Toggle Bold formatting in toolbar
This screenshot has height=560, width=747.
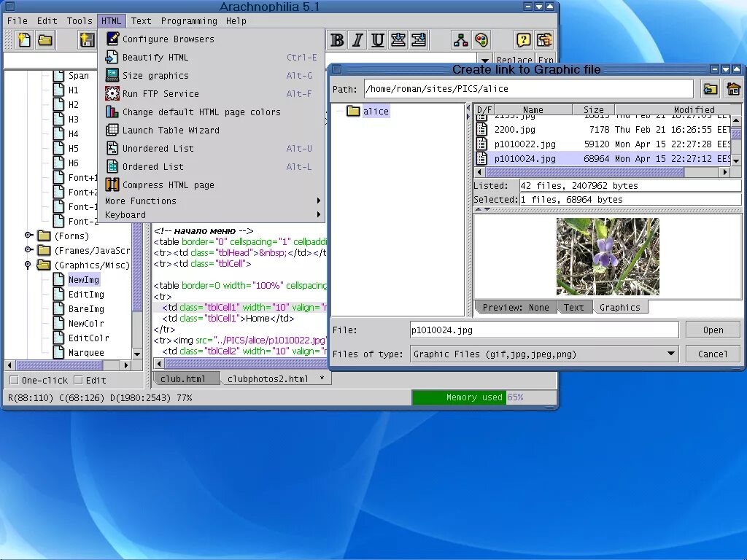(337, 40)
